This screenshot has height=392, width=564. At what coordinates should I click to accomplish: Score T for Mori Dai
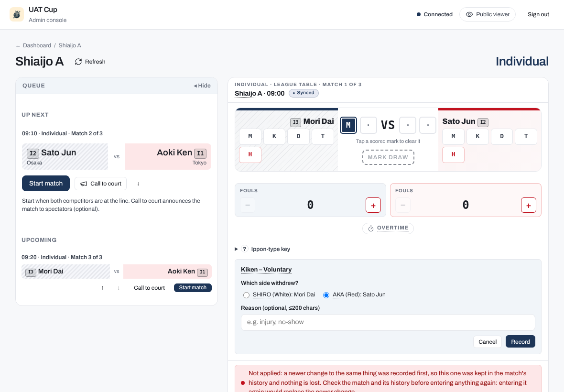[x=323, y=136]
